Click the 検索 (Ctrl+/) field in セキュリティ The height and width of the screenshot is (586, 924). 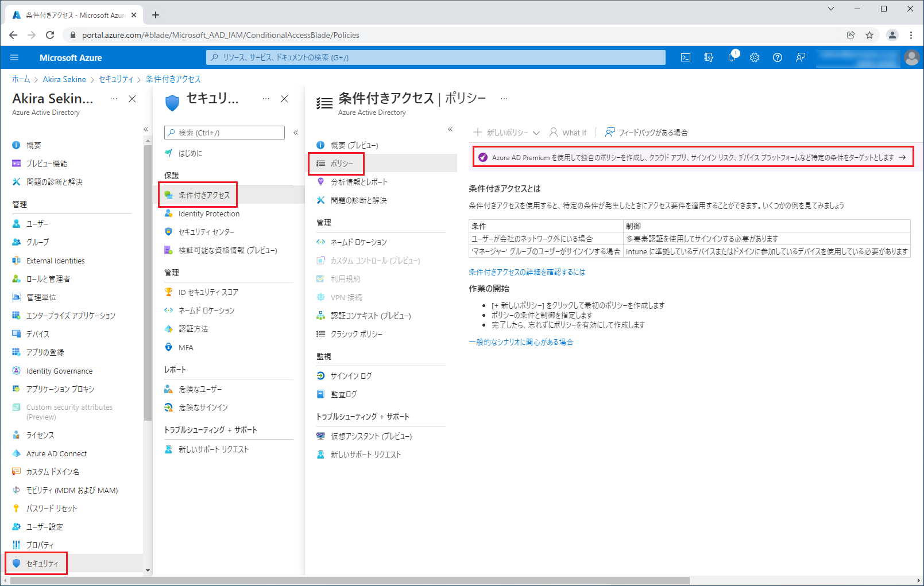[x=225, y=133]
